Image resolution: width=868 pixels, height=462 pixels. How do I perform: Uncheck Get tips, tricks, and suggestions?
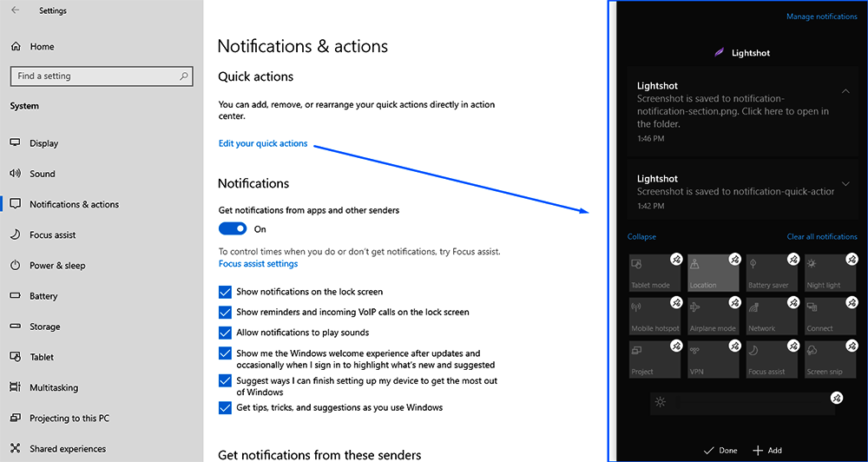point(225,408)
